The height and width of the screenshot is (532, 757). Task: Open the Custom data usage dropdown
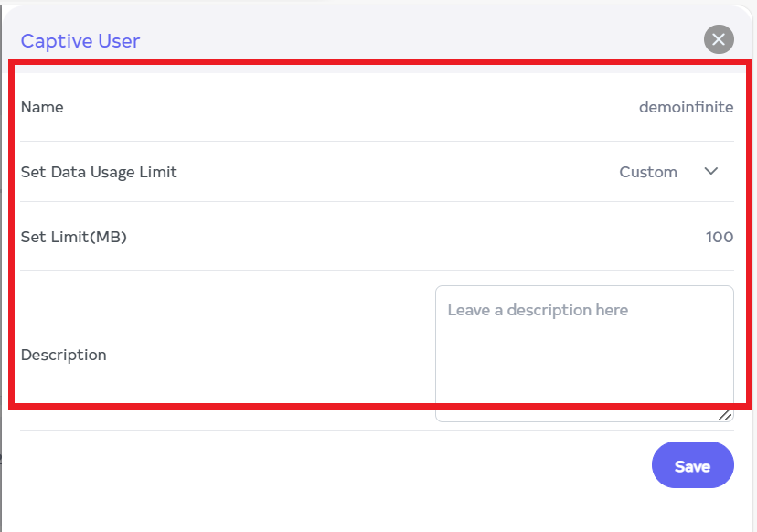(648, 172)
